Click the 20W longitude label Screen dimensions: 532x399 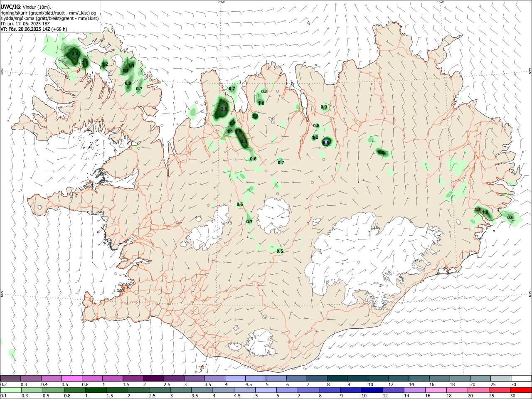(x=221, y=2)
